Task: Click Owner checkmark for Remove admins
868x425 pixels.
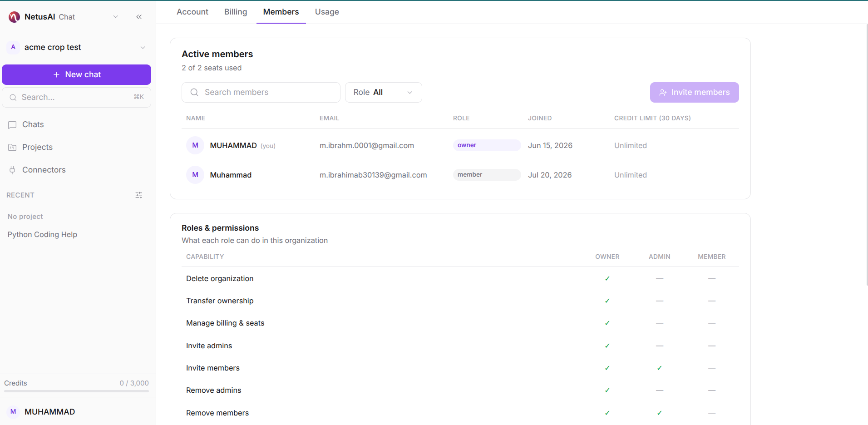Action: pyautogui.click(x=607, y=390)
